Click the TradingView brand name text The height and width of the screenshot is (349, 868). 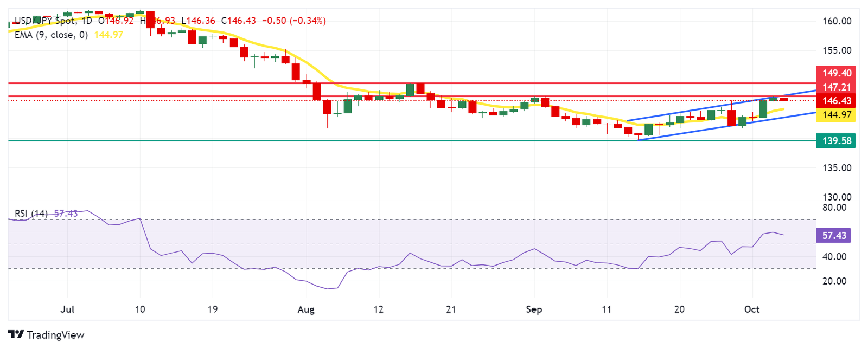point(55,335)
